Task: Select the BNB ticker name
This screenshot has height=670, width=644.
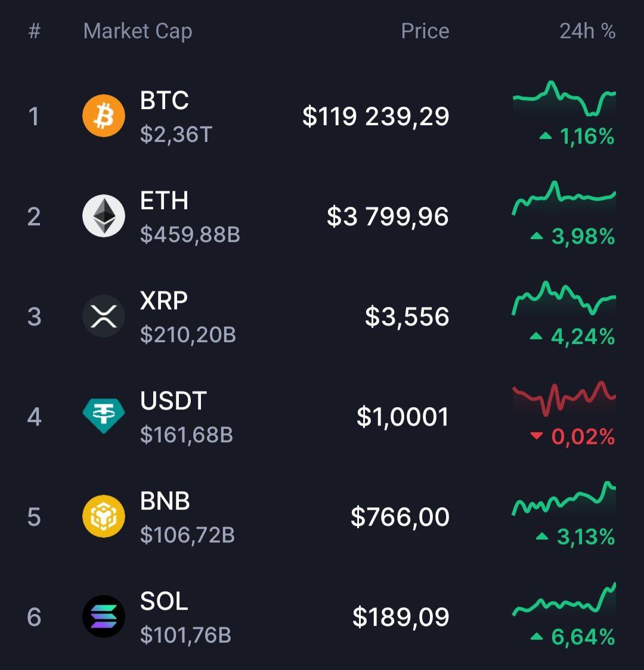Action: coord(165,501)
